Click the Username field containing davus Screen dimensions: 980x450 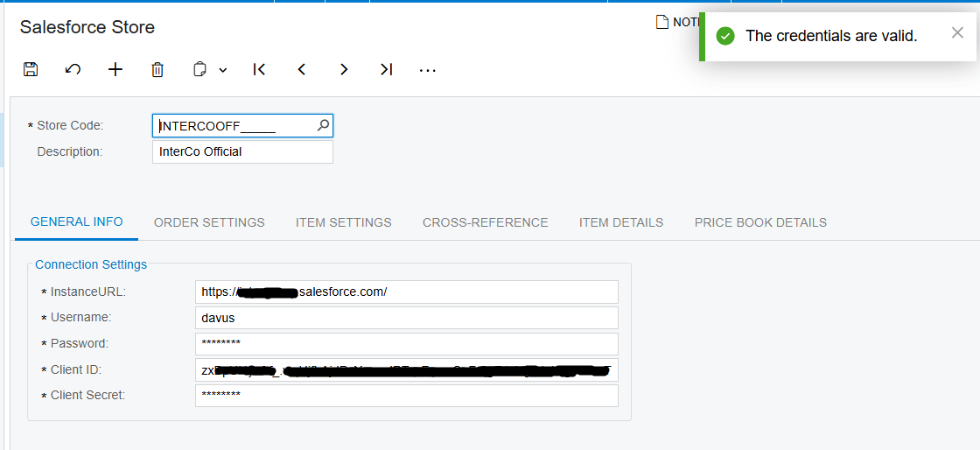coord(406,318)
